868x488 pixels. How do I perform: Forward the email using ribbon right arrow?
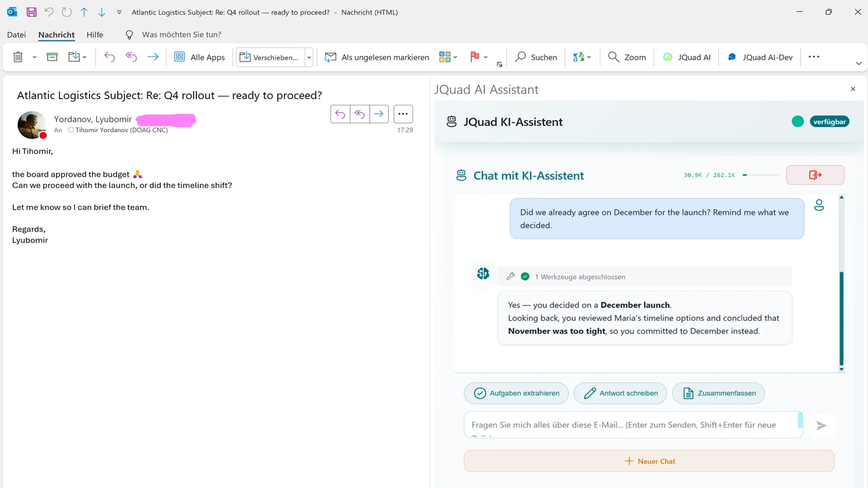(x=153, y=57)
